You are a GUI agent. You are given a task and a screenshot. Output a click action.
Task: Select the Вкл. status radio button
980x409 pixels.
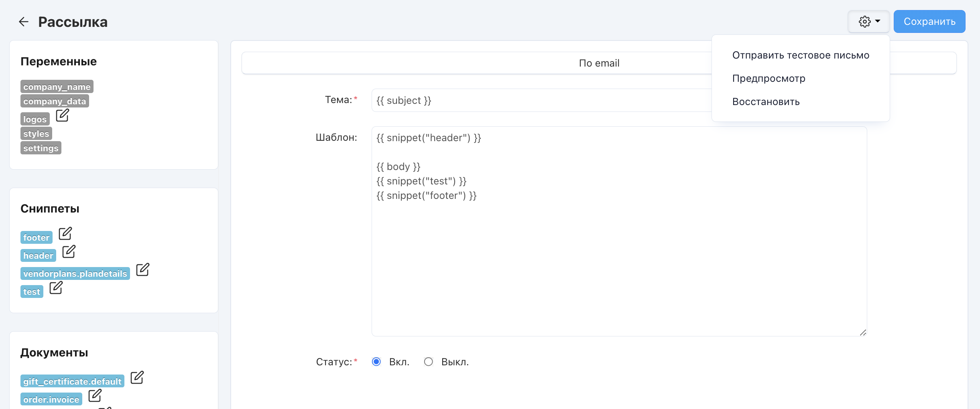point(376,362)
